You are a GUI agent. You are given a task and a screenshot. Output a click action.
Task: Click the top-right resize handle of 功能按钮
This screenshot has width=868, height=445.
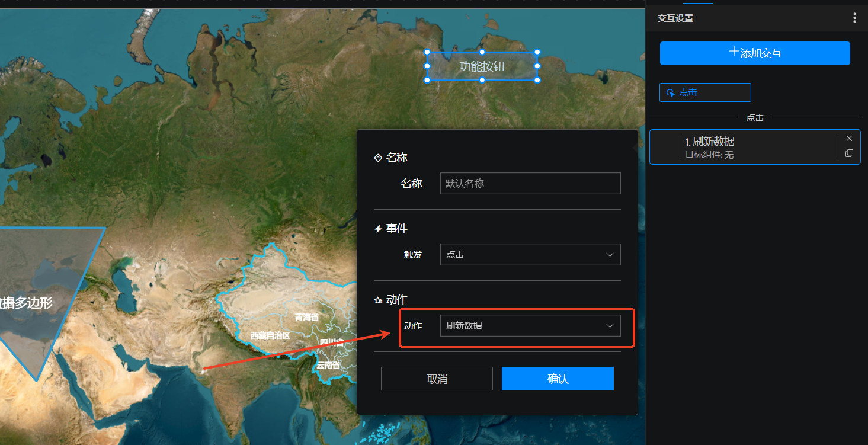537,52
